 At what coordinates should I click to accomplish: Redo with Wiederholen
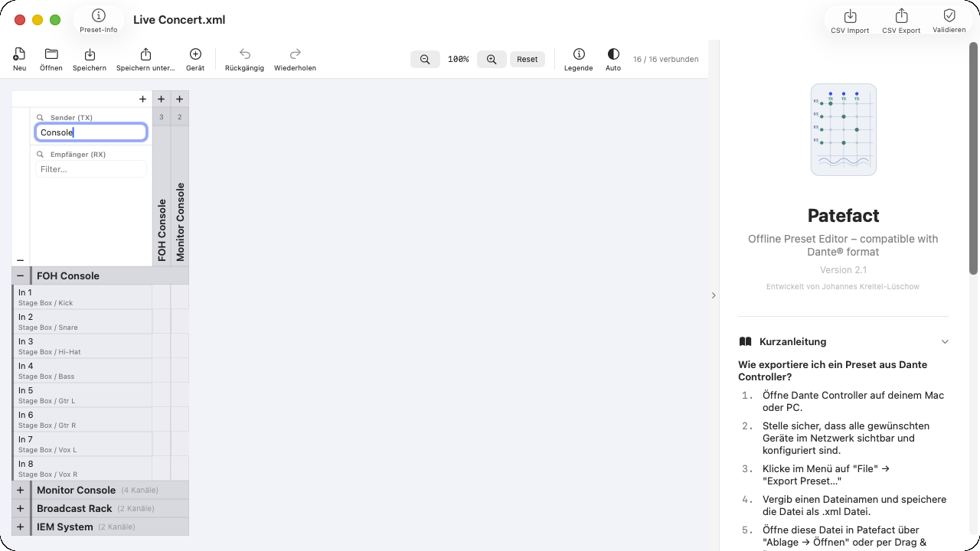[x=296, y=59]
